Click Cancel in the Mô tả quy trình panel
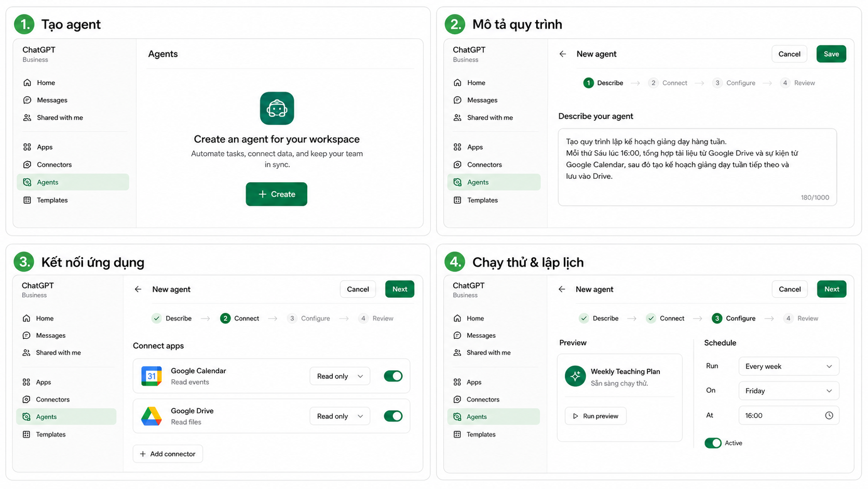The image size is (868, 489). point(789,54)
